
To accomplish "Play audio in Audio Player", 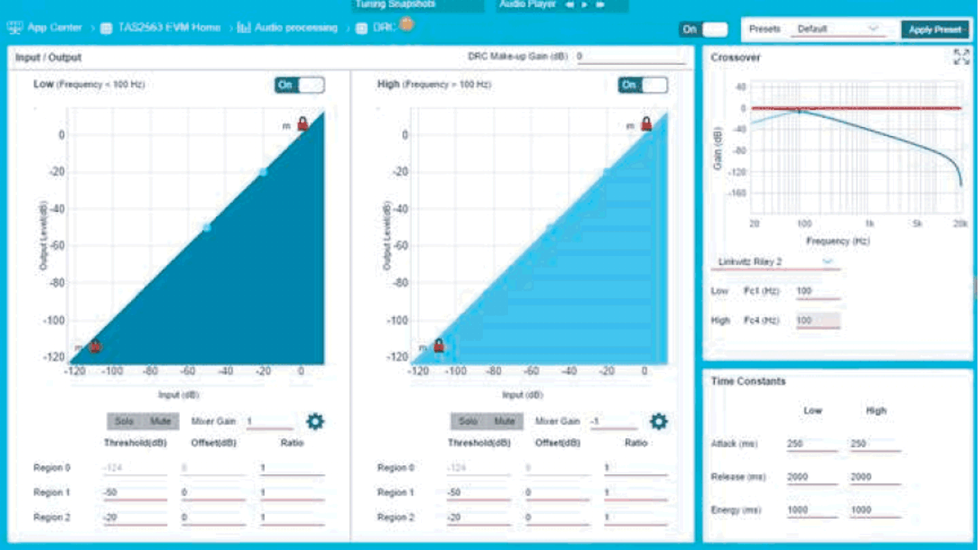I will click(585, 5).
